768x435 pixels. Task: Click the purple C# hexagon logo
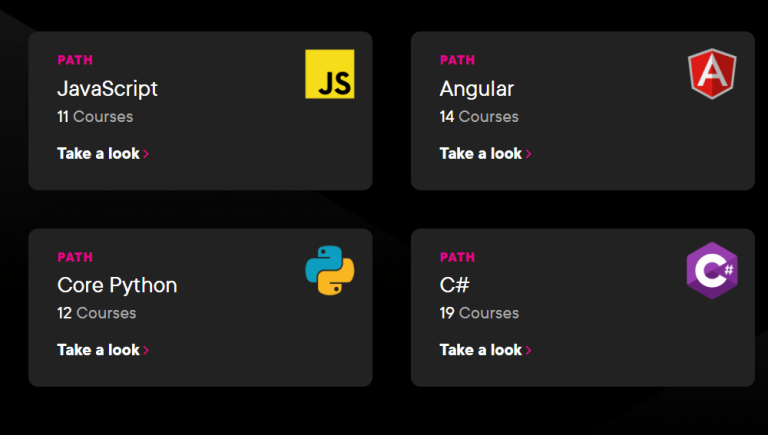click(x=711, y=270)
